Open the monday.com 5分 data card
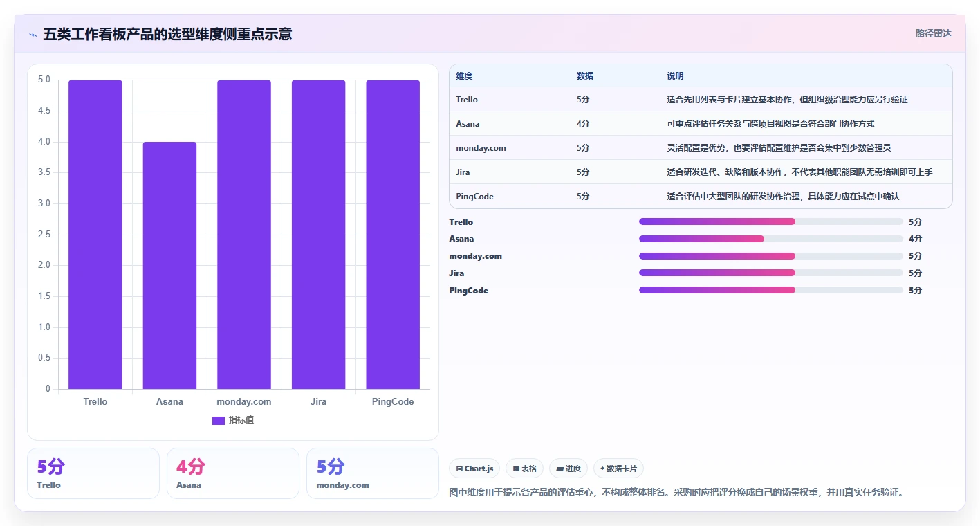 (373, 473)
